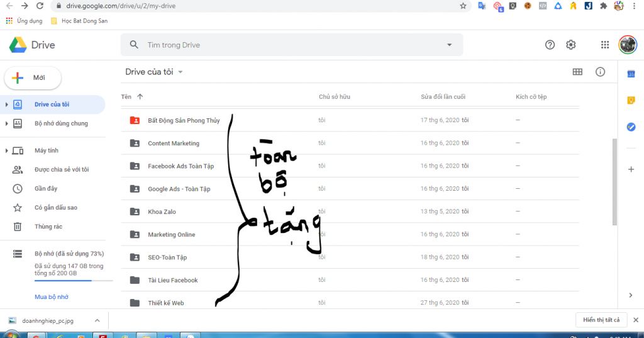The width and height of the screenshot is (644, 338).
Task: Open Drive của tôi title dropdown
Action: coord(154,72)
